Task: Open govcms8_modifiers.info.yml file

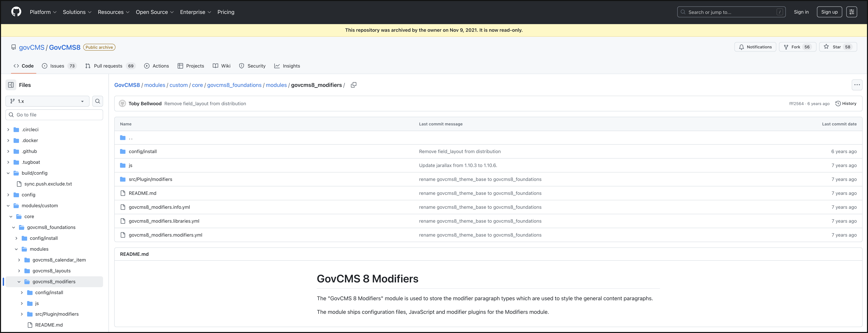Action: point(159,207)
